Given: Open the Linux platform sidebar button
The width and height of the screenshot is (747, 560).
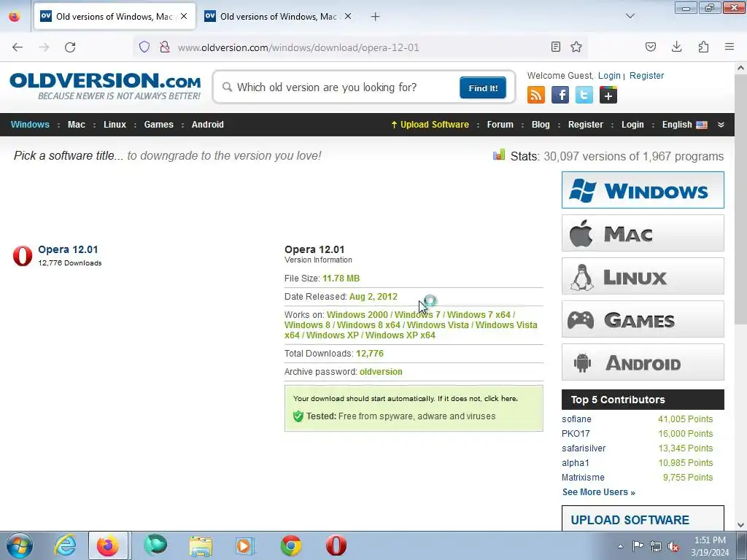Looking at the screenshot, I should [x=643, y=276].
